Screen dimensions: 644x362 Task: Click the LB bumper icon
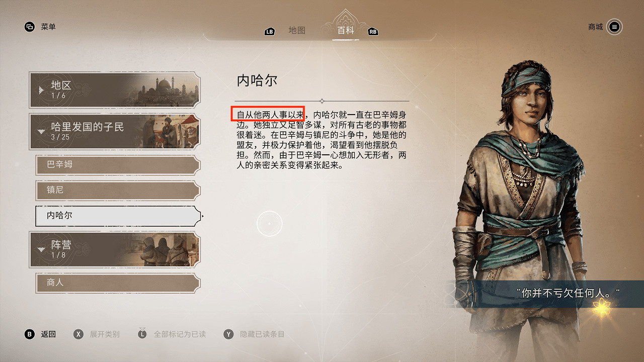pos(270,32)
